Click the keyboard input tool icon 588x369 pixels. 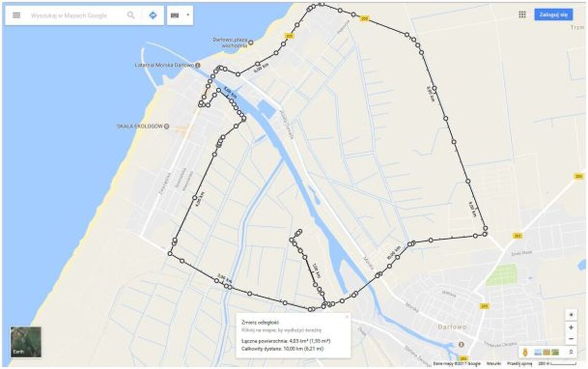point(175,15)
